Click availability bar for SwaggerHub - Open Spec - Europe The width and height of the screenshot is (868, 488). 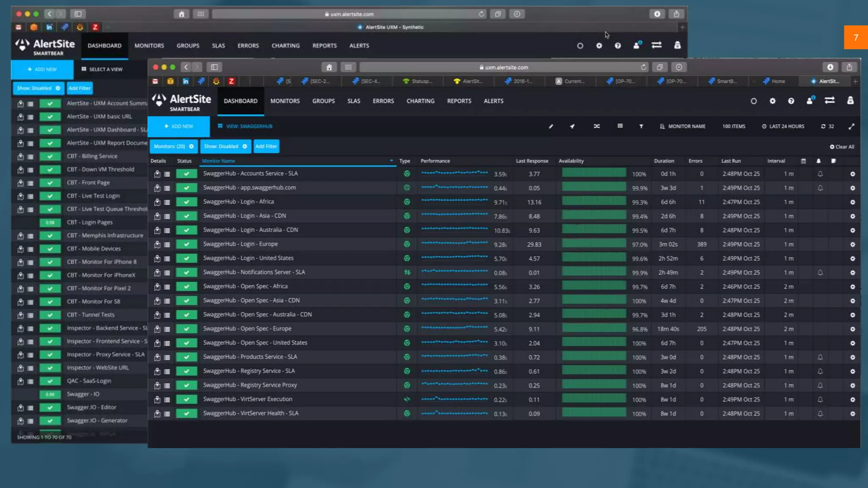594,329
